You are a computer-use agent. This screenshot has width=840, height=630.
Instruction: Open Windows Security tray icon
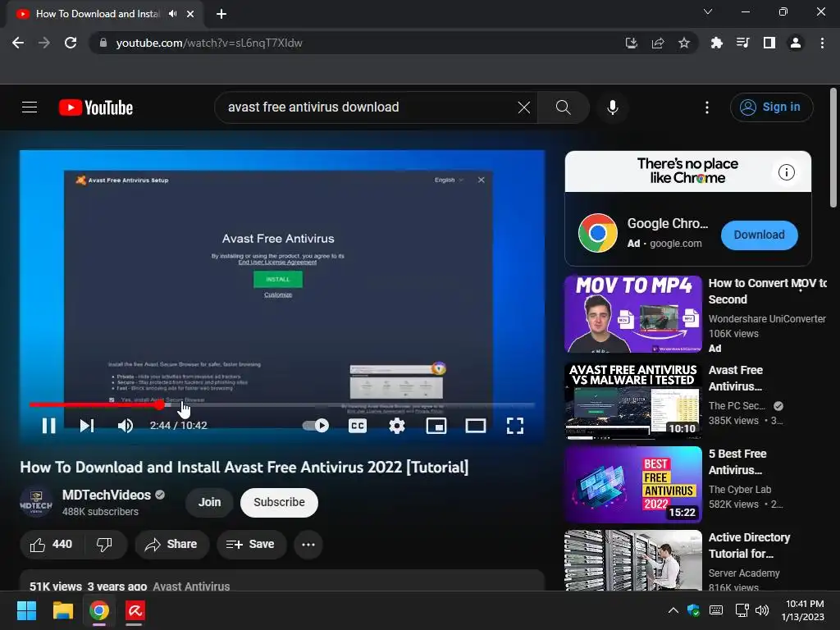(693, 610)
